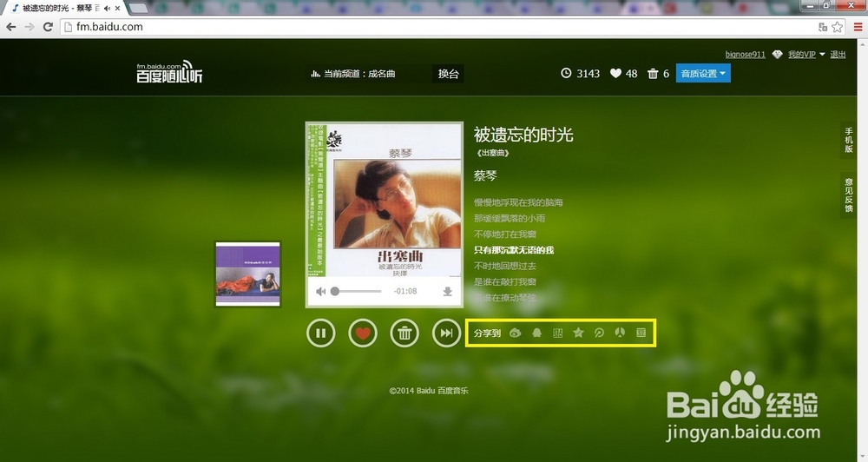Share to Sina Weibo
868x462 pixels.
coord(516,333)
